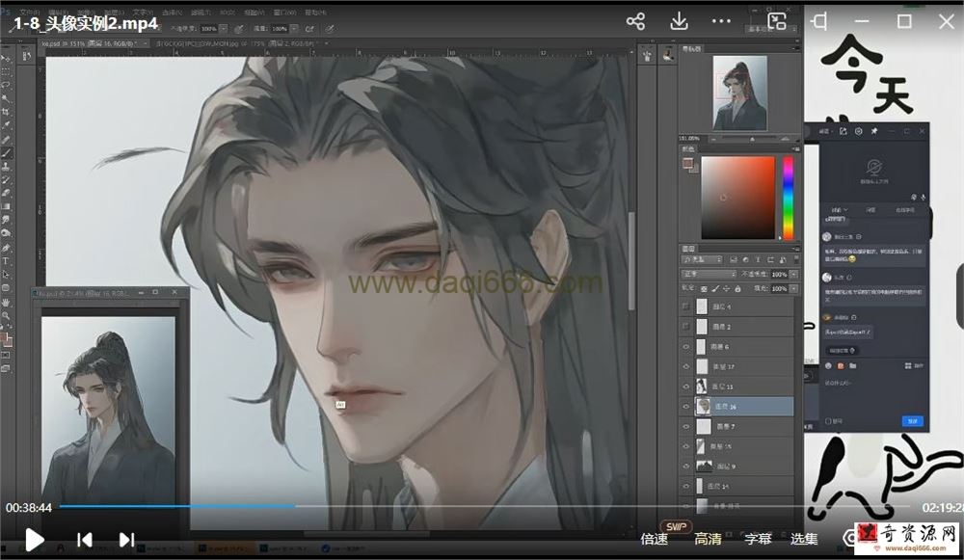The width and height of the screenshot is (964, 560).
Task: Show hidden layer 图层 4
Action: click(686, 307)
